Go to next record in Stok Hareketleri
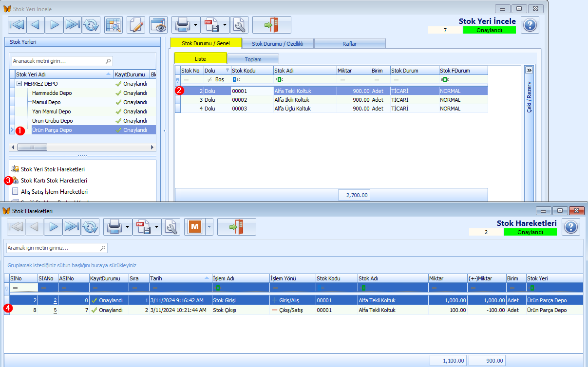 tap(53, 226)
